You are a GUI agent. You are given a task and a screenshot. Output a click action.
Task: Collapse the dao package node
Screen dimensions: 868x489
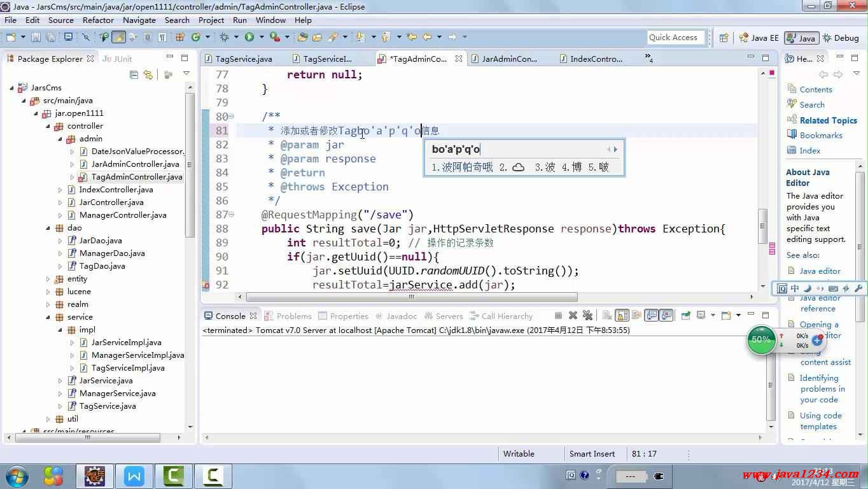pyautogui.click(x=48, y=228)
